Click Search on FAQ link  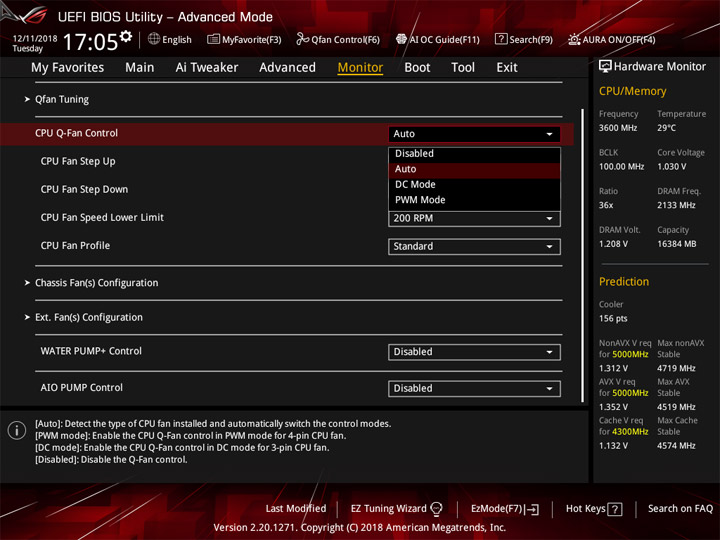click(x=680, y=509)
